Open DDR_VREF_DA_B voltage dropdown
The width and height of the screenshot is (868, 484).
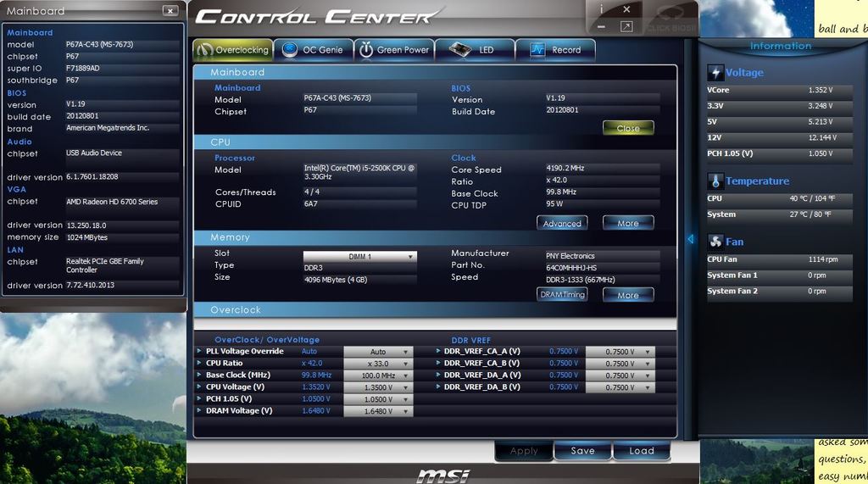[620, 387]
